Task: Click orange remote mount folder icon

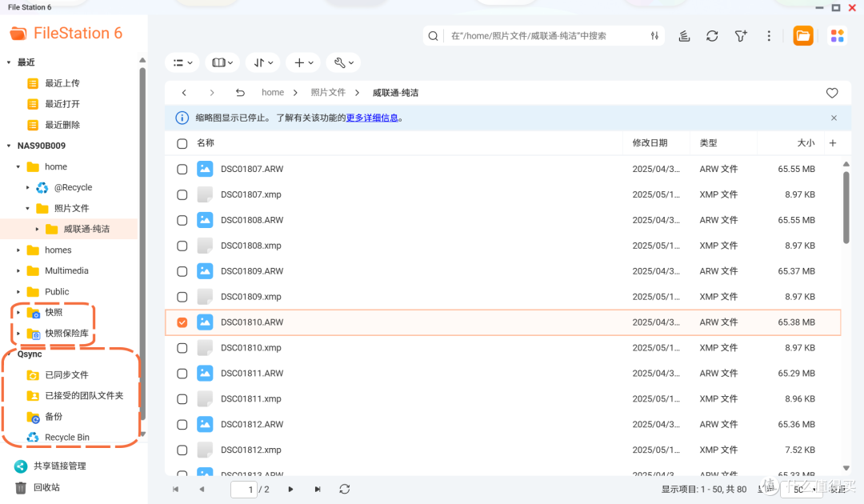Action: coord(803,36)
